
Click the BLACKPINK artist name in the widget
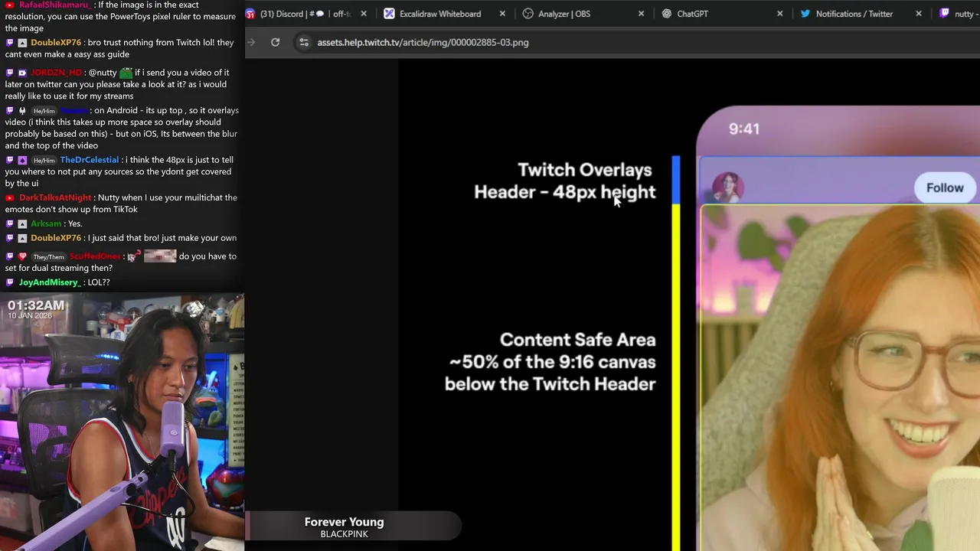coord(344,534)
